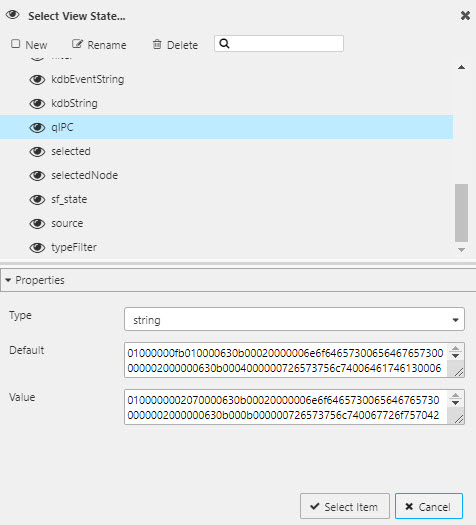Click the eye icon beside typeFilter
Screen dimensions: 476x525
(x=37, y=248)
